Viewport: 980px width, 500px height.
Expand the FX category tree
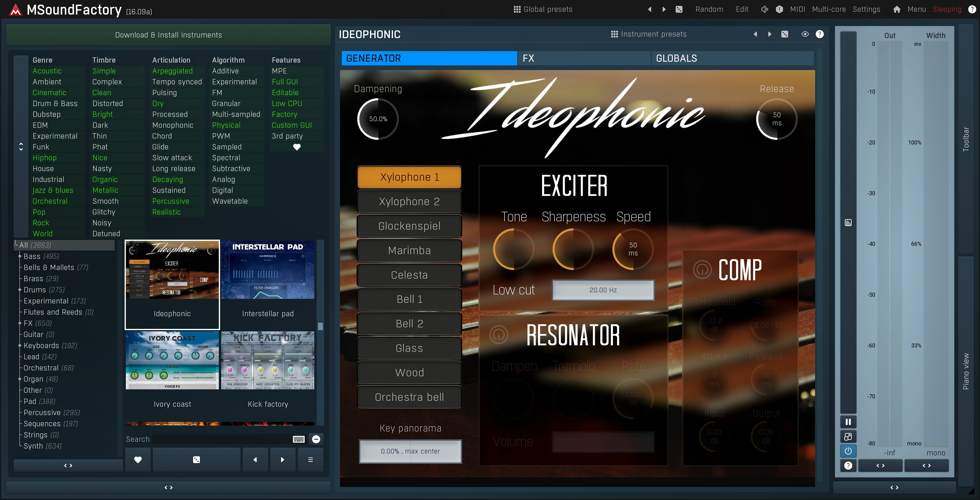[20, 323]
